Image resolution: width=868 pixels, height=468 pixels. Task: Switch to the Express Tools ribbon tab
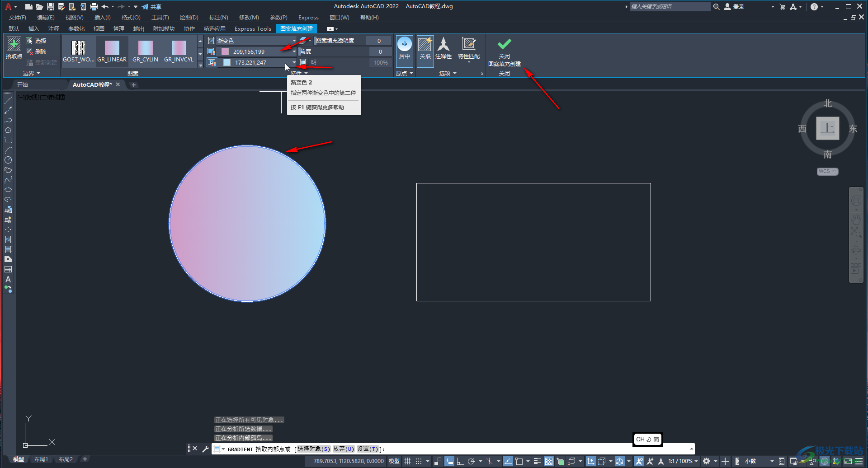[x=253, y=28]
